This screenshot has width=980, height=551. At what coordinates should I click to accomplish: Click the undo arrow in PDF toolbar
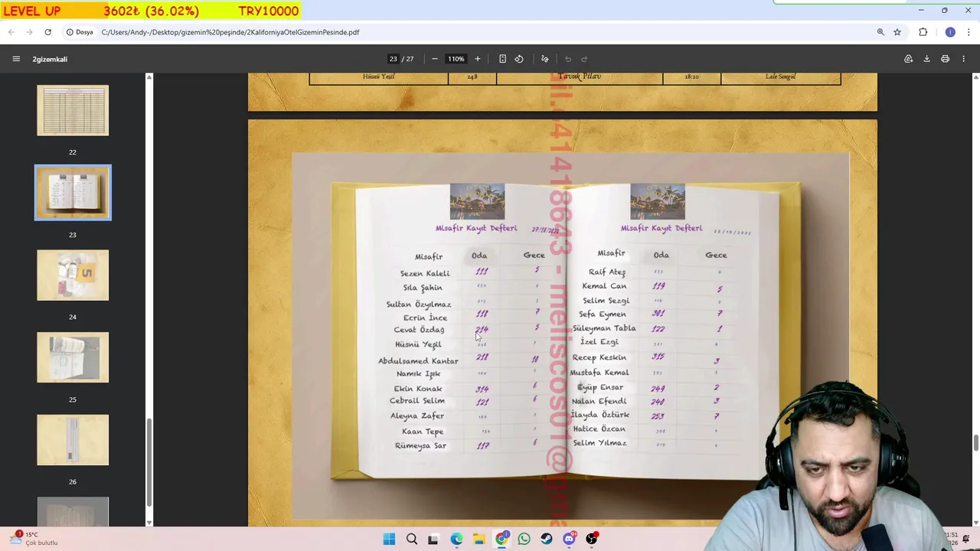point(568,59)
